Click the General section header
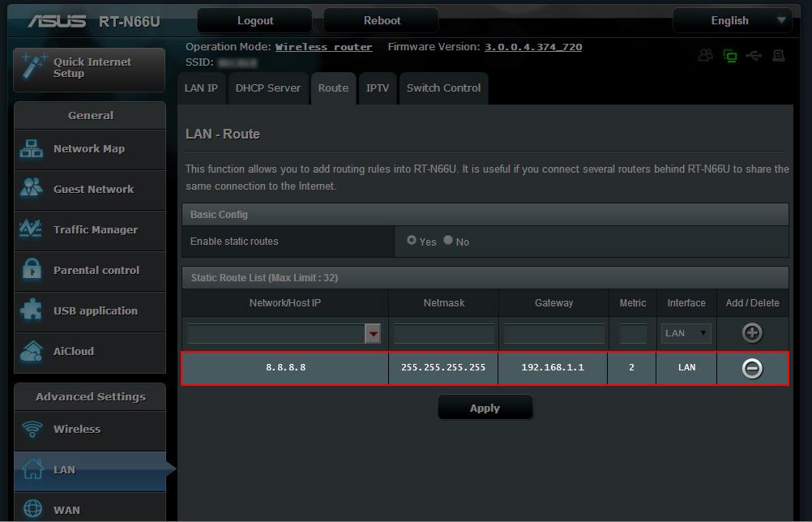 point(90,115)
